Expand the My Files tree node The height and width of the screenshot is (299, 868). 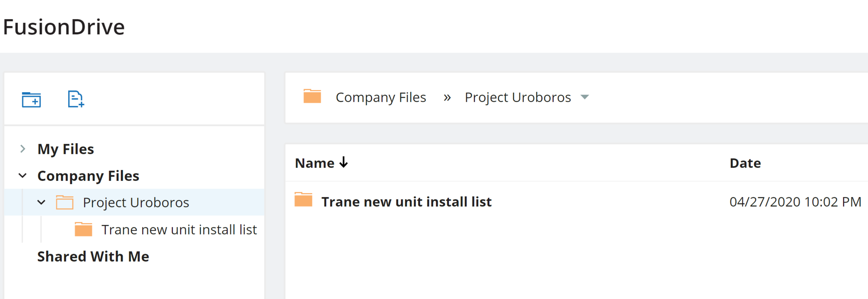[23, 149]
